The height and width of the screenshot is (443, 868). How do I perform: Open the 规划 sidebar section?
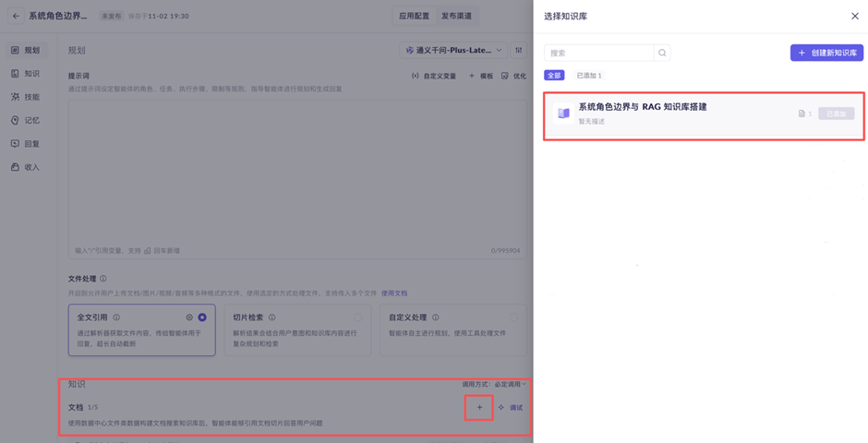click(x=27, y=51)
